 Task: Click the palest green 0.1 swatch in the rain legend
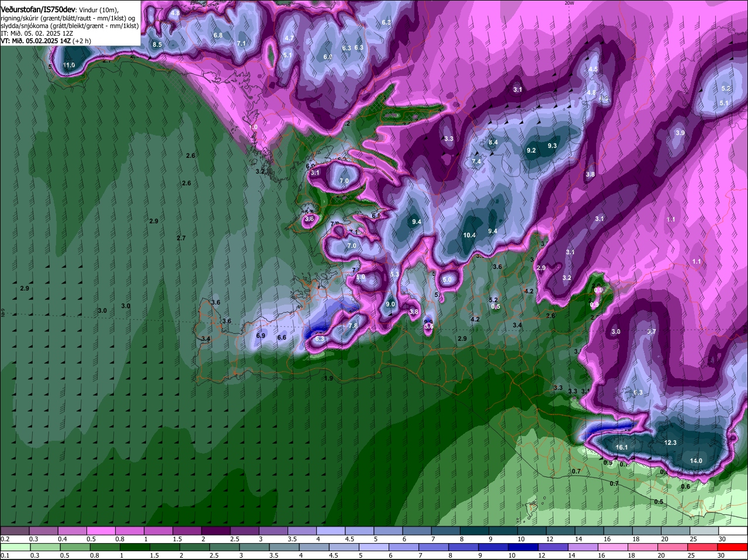point(15,547)
